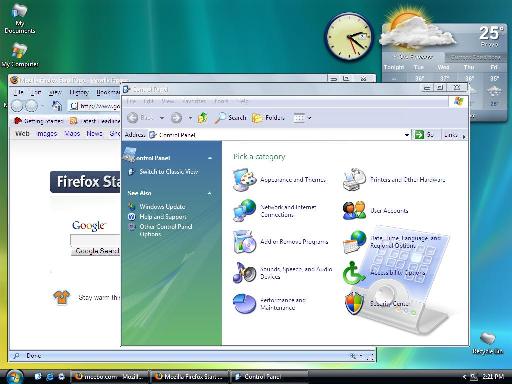The width and height of the screenshot is (512, 384).
Task: Open the History menu in Firefox
Action: tap(79, 92)
